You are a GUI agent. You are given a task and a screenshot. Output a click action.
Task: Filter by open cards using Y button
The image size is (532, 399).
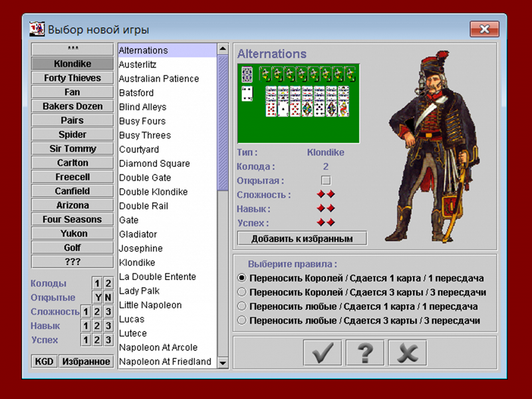(97, 297)
